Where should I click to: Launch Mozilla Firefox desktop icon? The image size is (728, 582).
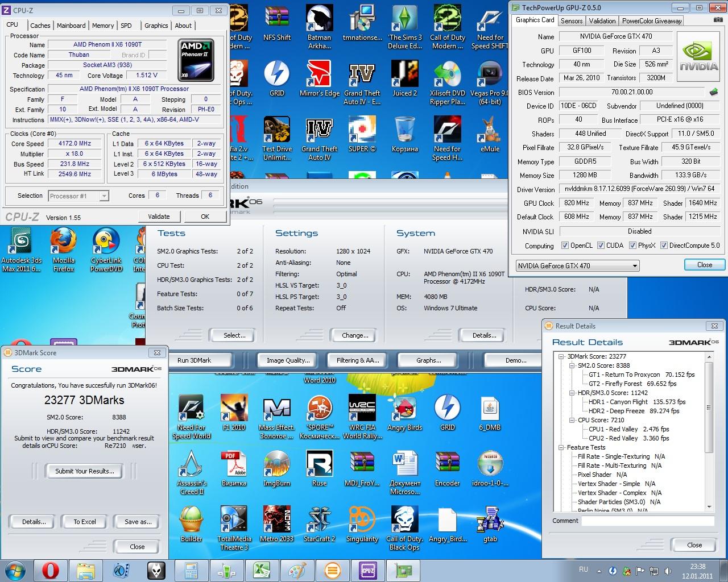pos(64,249)
